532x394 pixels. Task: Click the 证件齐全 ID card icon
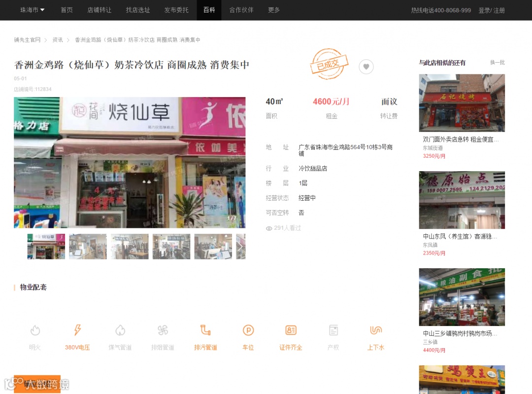click(x=291, y=330)
